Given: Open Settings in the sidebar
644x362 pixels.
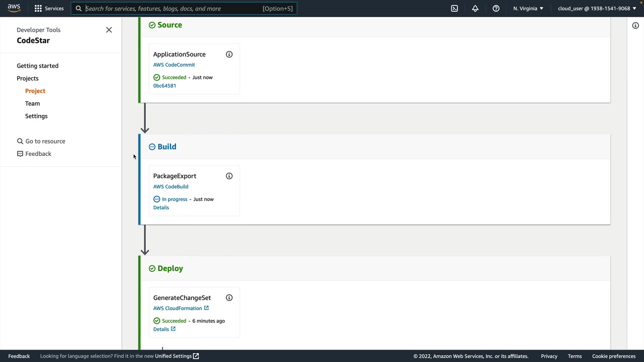Looking at the screenshot, I should coord(36,116).
